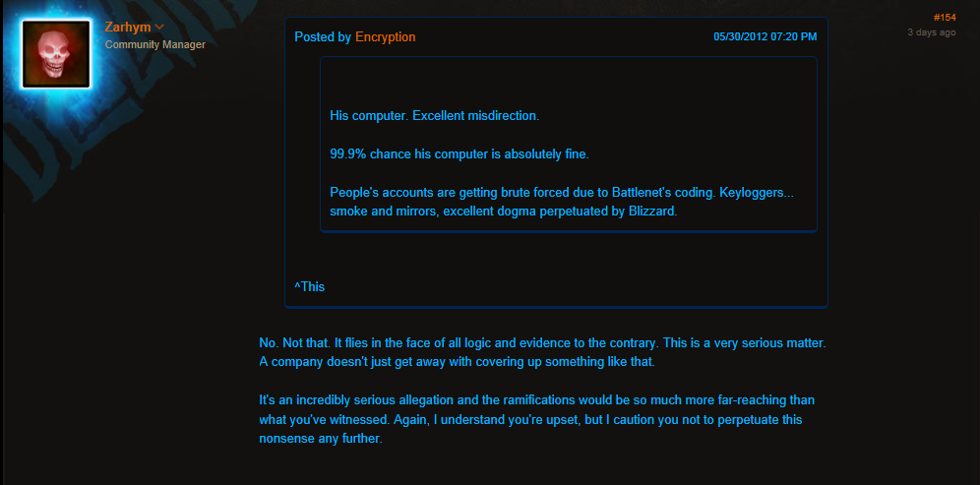The height and width of the screenshot is (485, 980).
Task: Click the "^This" text in quote
Action: click(309, 287)
